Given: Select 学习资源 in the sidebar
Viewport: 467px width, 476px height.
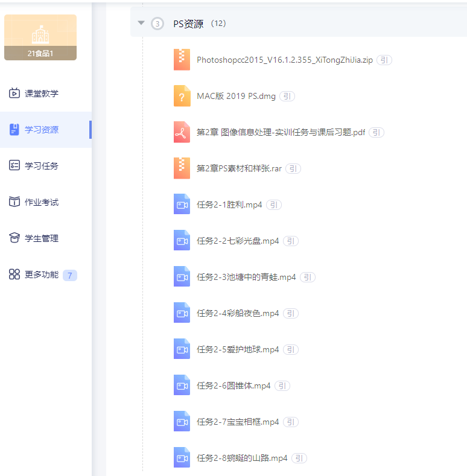Looking at the screenshot, I should click(x=41, y=130).
